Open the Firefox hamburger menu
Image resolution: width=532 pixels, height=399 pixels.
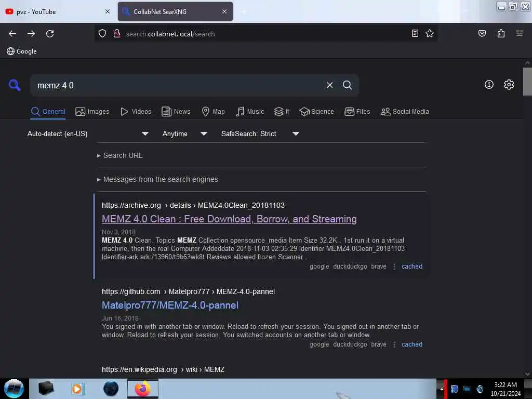coord(519,33)
